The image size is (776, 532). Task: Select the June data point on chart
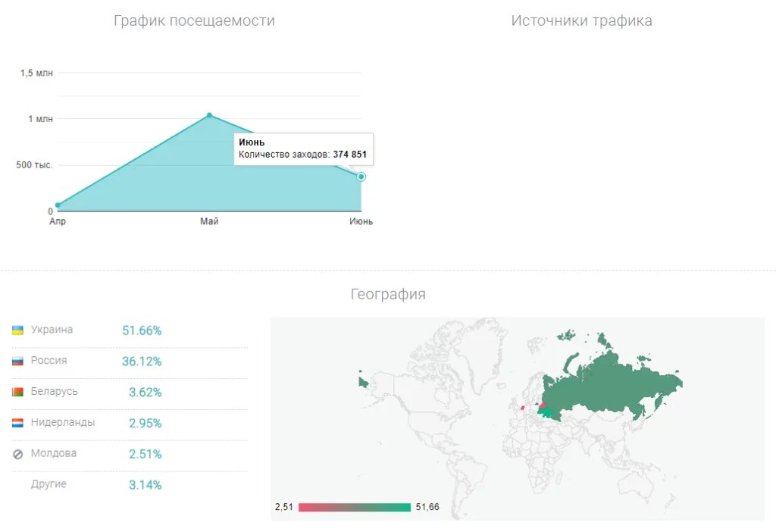tap(361, 177)
